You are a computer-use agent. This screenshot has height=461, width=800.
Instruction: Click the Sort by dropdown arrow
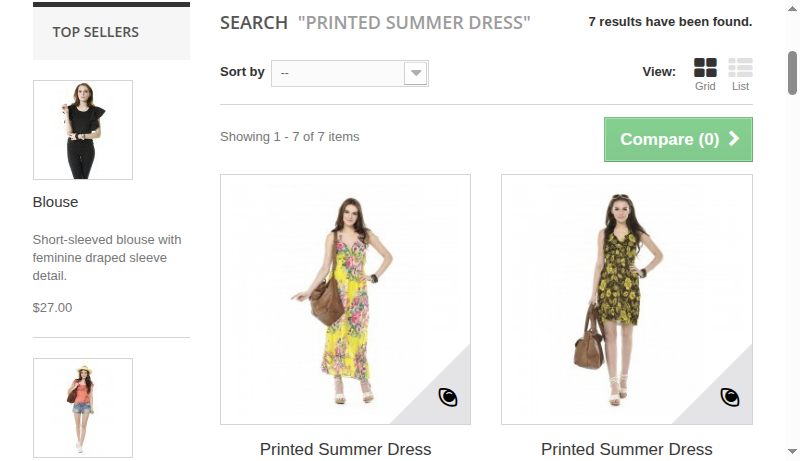pos(416,73)
